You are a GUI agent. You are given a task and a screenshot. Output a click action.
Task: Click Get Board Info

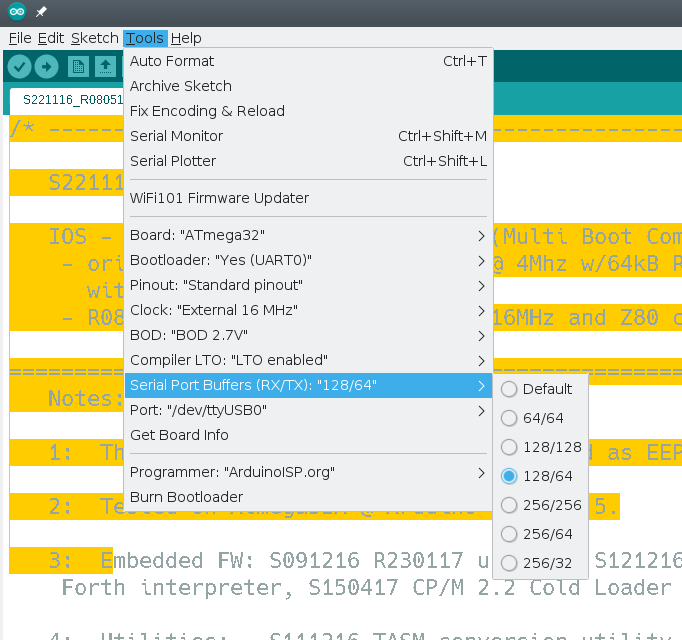(180, 435)
